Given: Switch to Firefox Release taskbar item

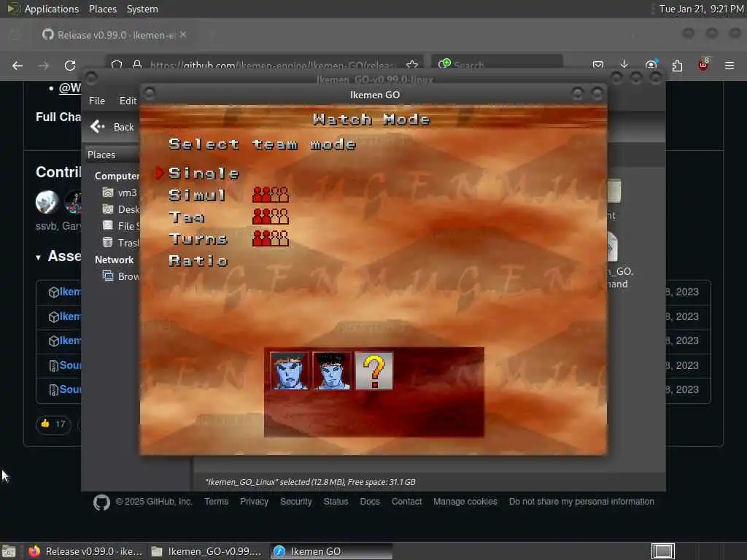Looking at the screenshot, I should point(85,551).
